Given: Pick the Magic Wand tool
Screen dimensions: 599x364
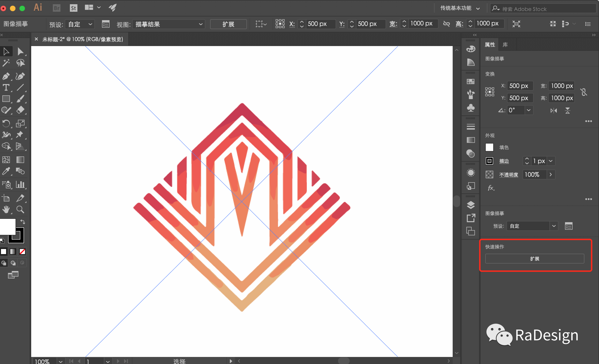Looking at the screenshot, I should [x=6, y=63].
